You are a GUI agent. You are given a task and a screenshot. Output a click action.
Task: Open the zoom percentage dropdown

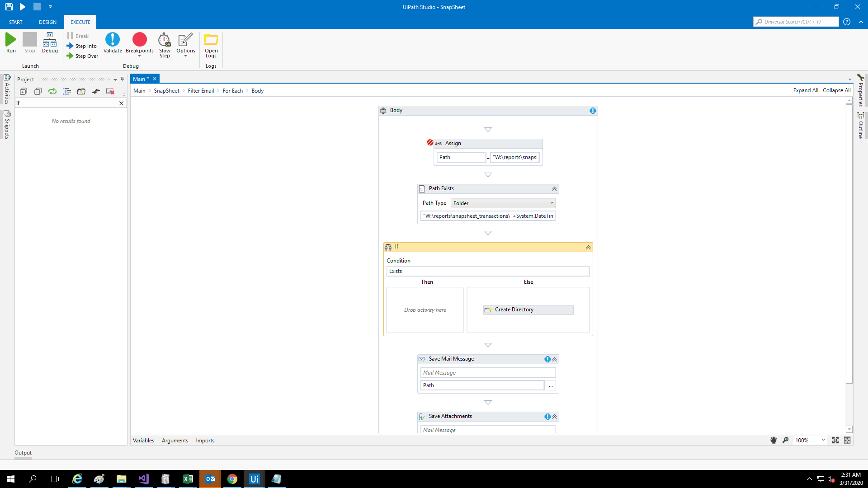coord(823,440)
